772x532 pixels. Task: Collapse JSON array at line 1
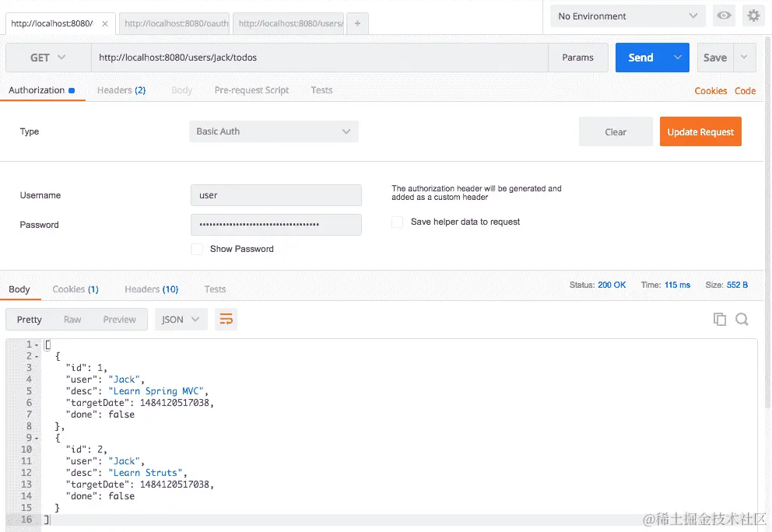pos(37,345)
